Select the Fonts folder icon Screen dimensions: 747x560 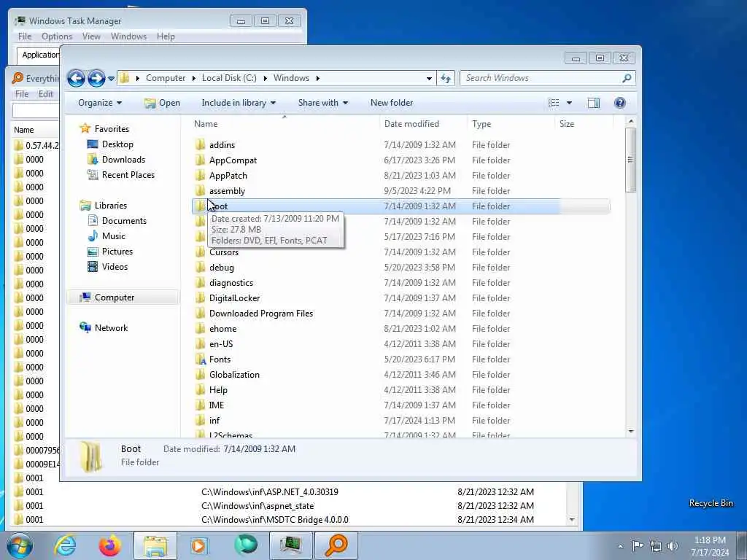(x=201, y=359)
